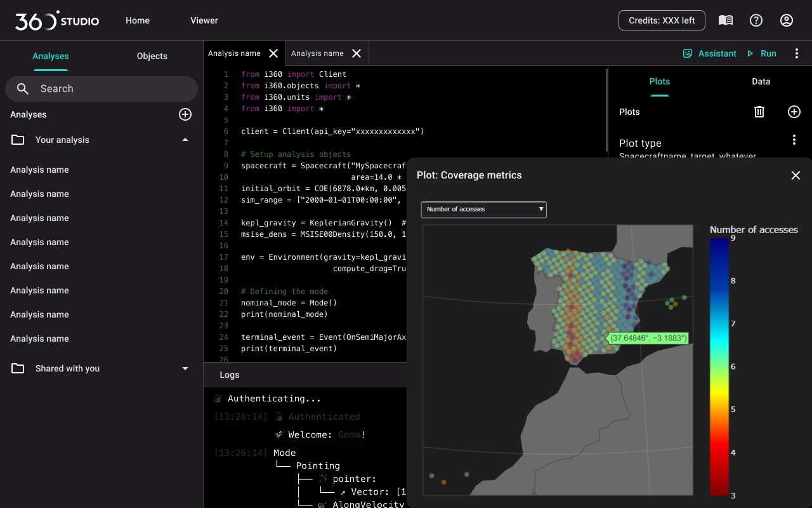Open the editor three-dot overflow menu
The image size is (812, 508).
tap(796, 53)
